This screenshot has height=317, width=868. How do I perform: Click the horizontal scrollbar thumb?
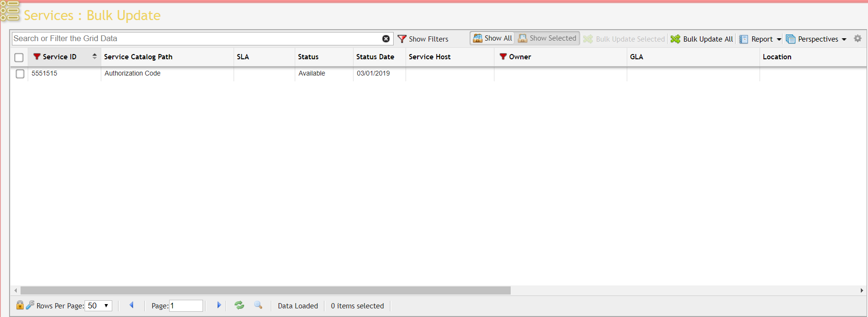[x=266, y=290]
